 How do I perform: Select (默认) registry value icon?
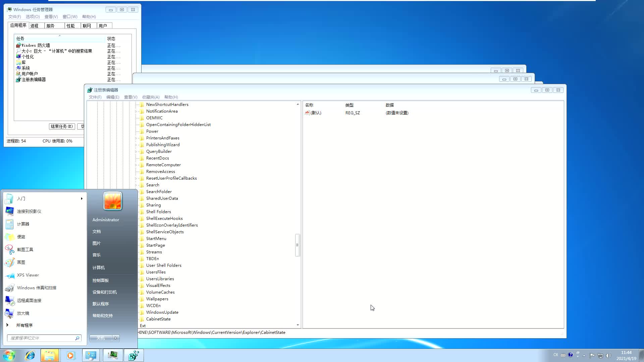[x=307, y=113]
